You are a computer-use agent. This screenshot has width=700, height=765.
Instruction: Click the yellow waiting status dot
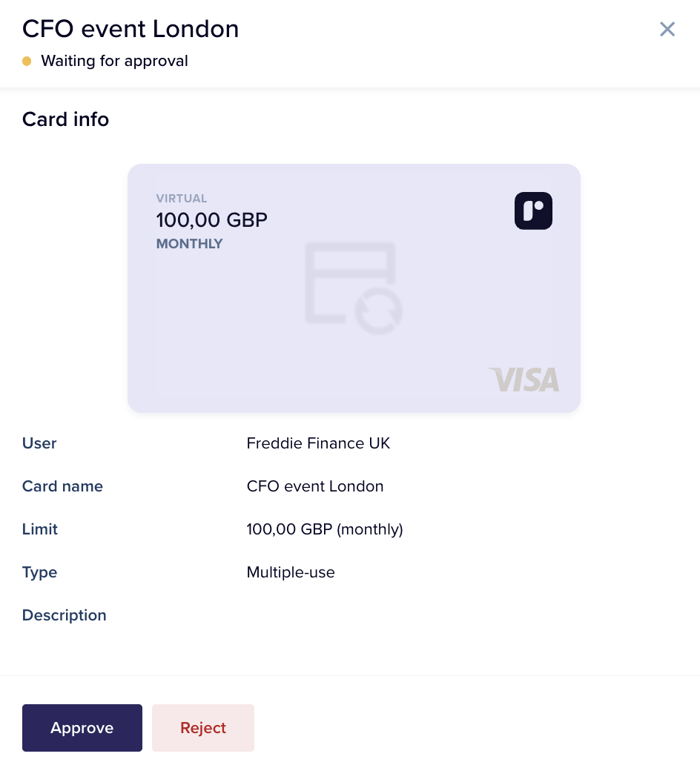[x=27, y=62]
